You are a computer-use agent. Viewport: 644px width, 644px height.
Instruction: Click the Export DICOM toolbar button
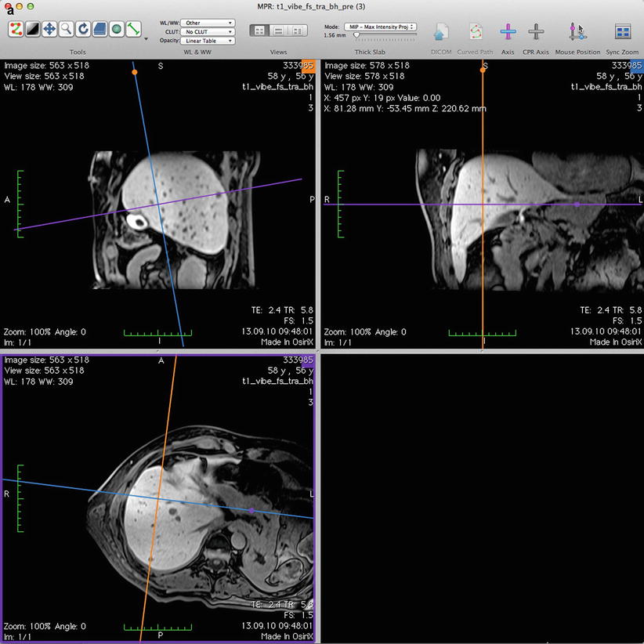[x=441, y=32]
